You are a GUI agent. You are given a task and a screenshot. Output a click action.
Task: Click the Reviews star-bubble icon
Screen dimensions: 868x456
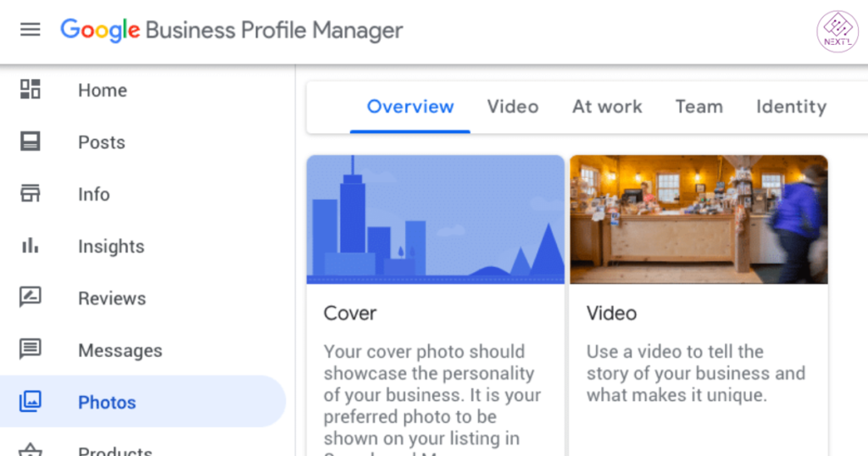tap(31, 298)
